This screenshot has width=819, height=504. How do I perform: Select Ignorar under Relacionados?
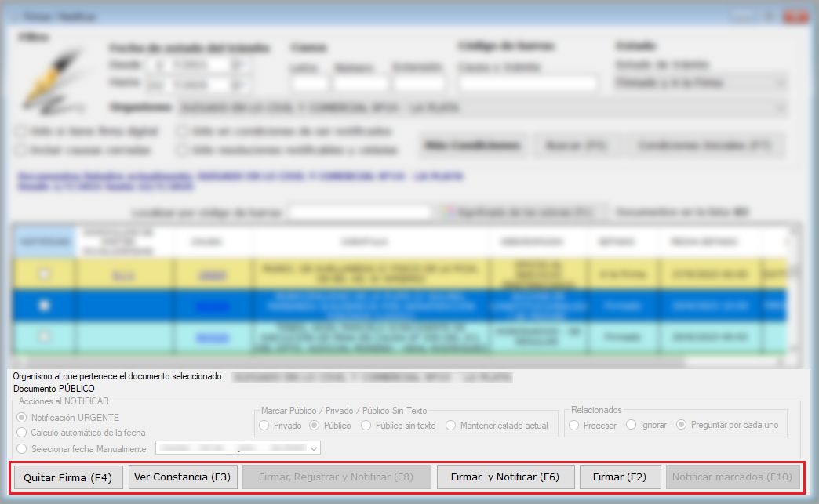tap(630, 425)
